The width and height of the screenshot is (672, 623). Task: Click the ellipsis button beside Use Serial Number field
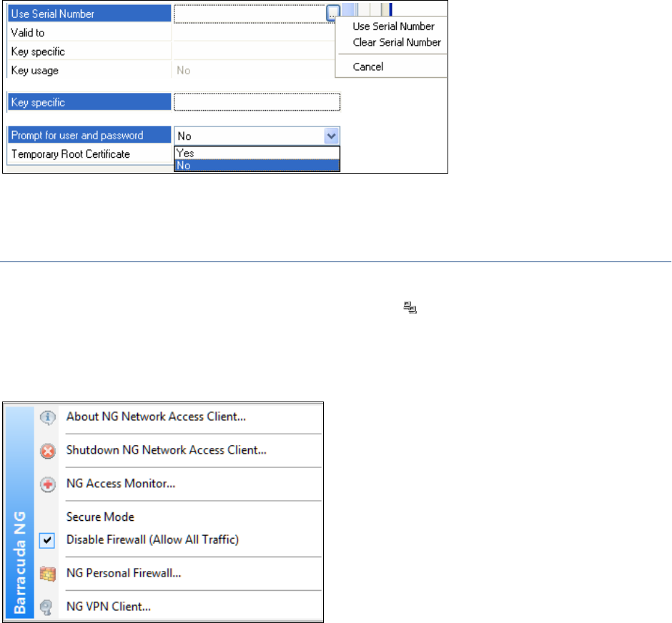tap(332, 13)
